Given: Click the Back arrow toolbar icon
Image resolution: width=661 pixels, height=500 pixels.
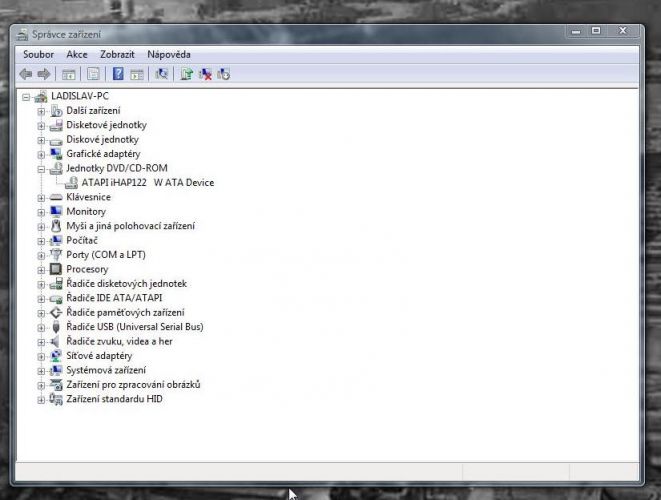Looking at the screenshot, I should 26,74.
